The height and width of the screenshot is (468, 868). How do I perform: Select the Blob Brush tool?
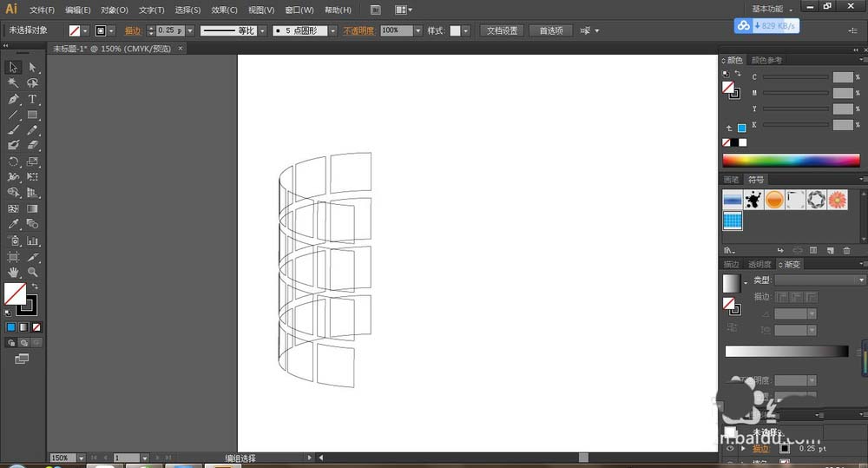point(13,145)
